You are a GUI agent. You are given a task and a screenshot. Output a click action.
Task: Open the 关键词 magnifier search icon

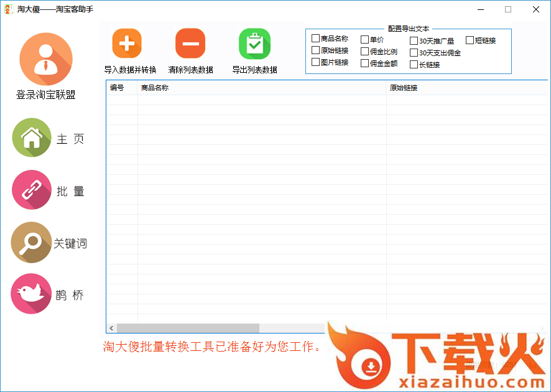point(31,242)
